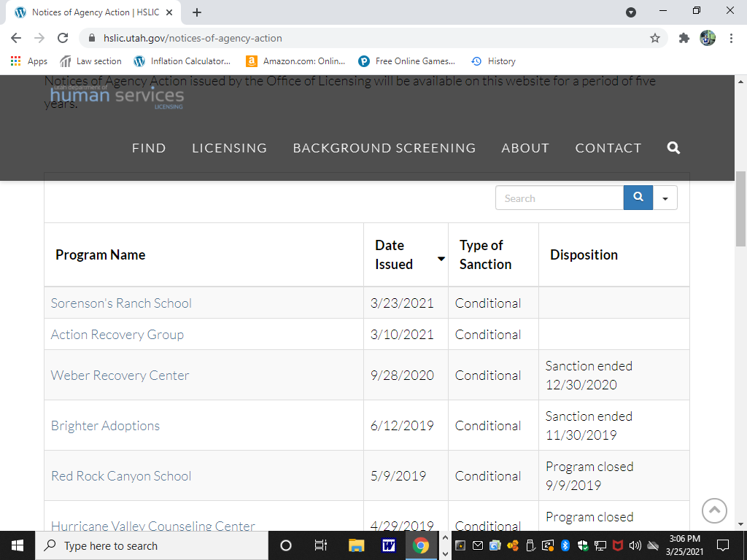Open the Inflation Calculator bookmark

[x=182, y=61]
